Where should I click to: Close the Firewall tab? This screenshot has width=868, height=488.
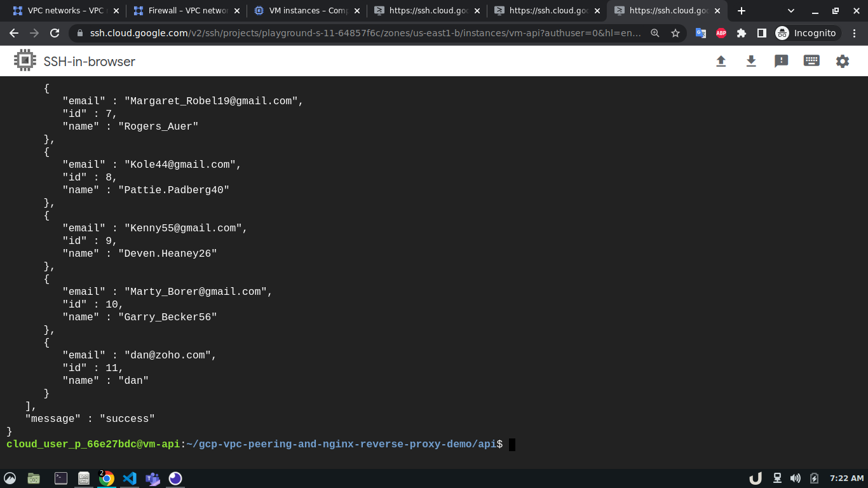coord(236,11)
